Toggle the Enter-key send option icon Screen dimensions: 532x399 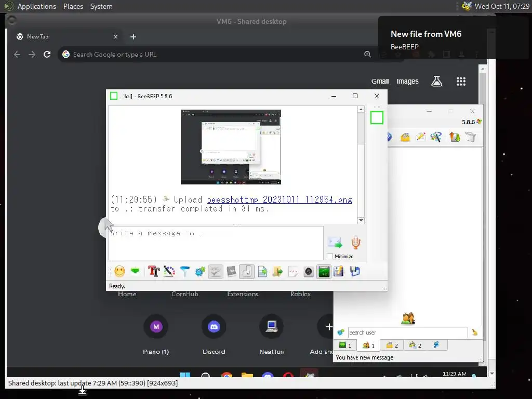pos(247,271)
